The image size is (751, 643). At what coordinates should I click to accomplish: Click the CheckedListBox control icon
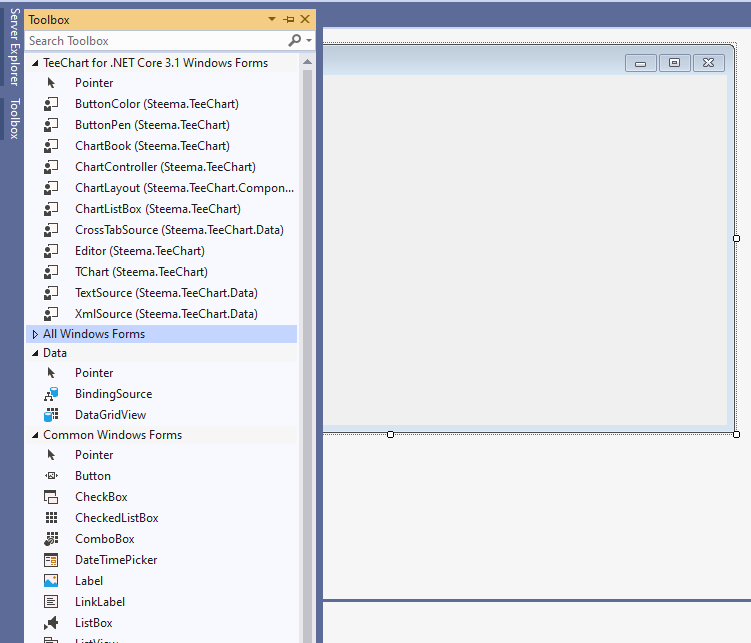click(x=51, y=518)
